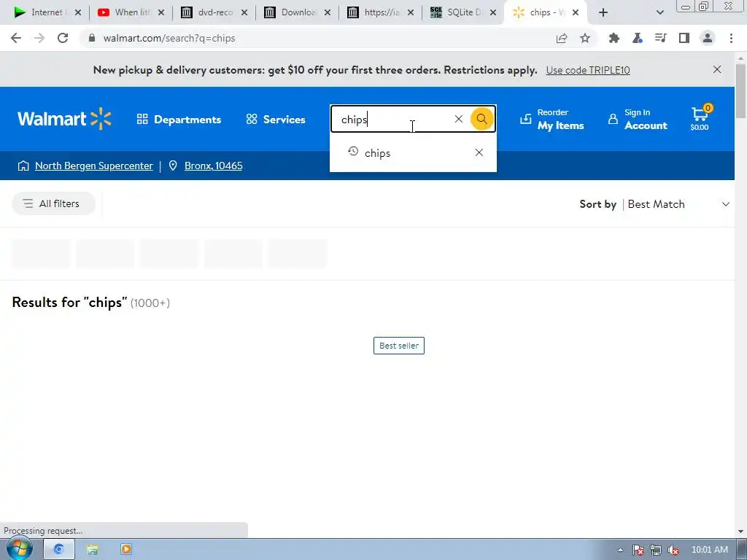Open a new browser tab
Image resolution: width=747 pixels, height=560 pixels.
(x=603, y=12)
